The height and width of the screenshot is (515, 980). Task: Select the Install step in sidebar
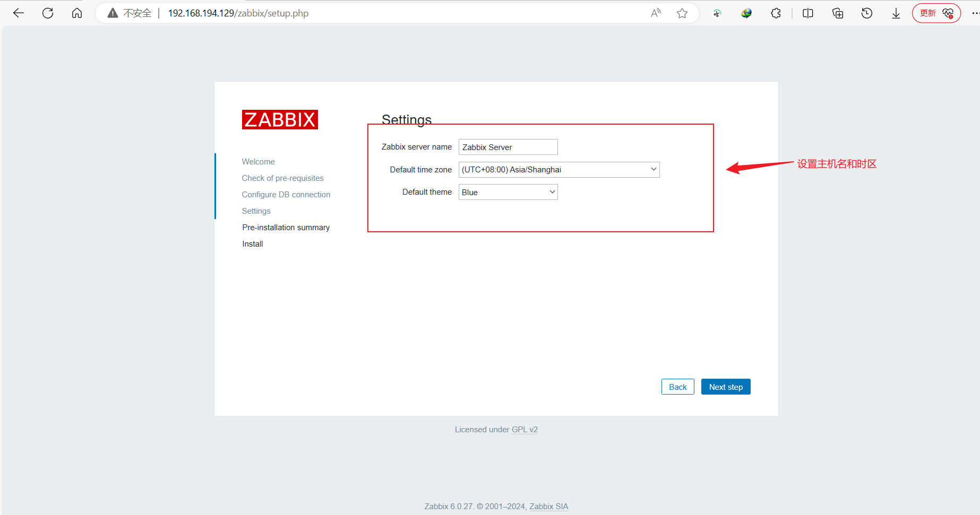tap(253, 244)
